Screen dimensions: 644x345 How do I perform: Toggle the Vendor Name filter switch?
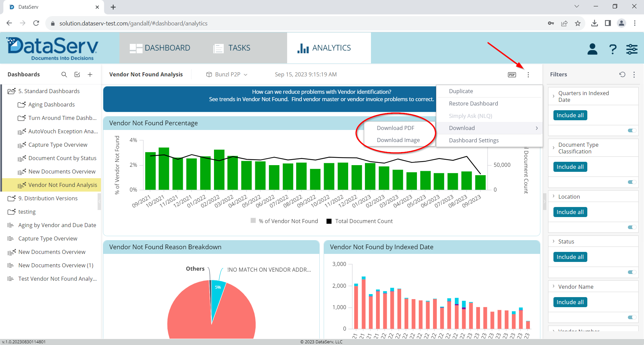coord(632,317)
